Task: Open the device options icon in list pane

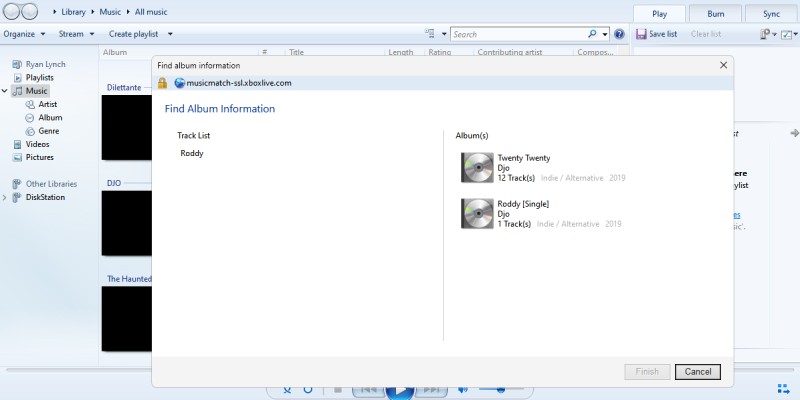Action: [765, 34]
